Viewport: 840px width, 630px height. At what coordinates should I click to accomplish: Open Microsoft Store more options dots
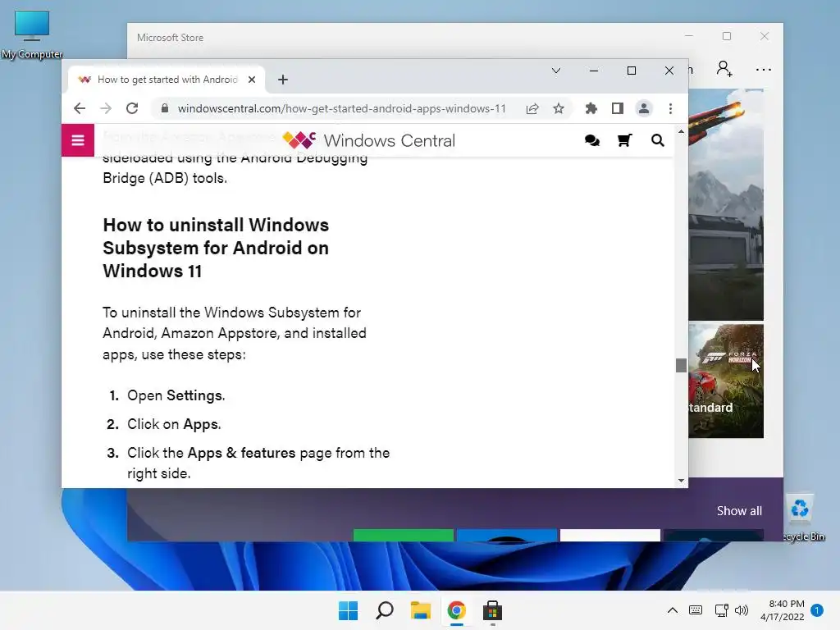click(764, 70)
